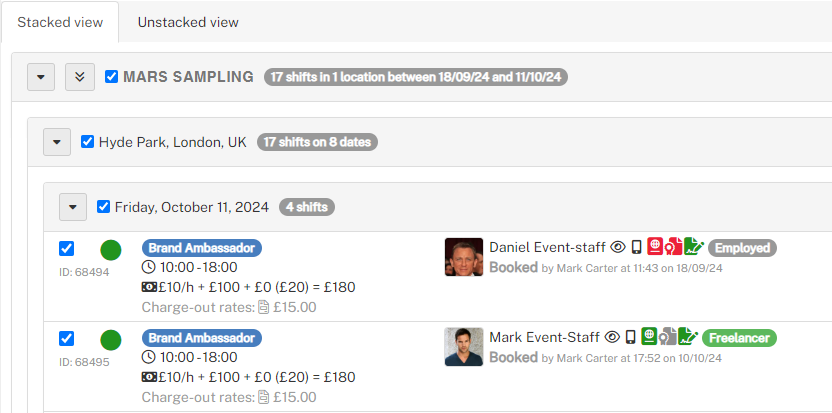Click Mark's mobile phone icon
Image resolution: width=832 pixels, height=413 pixels.
pyautogui.click(x=631, y=337)
